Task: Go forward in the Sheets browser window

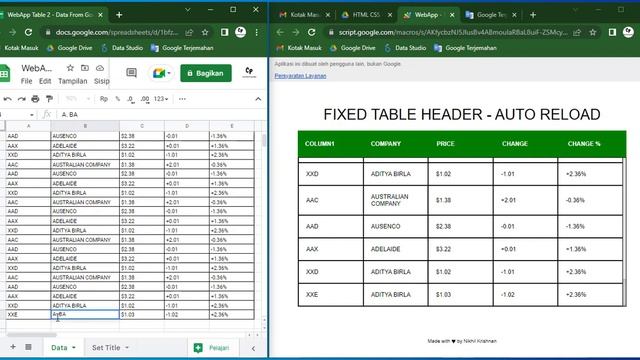Action: coord(13,32)
